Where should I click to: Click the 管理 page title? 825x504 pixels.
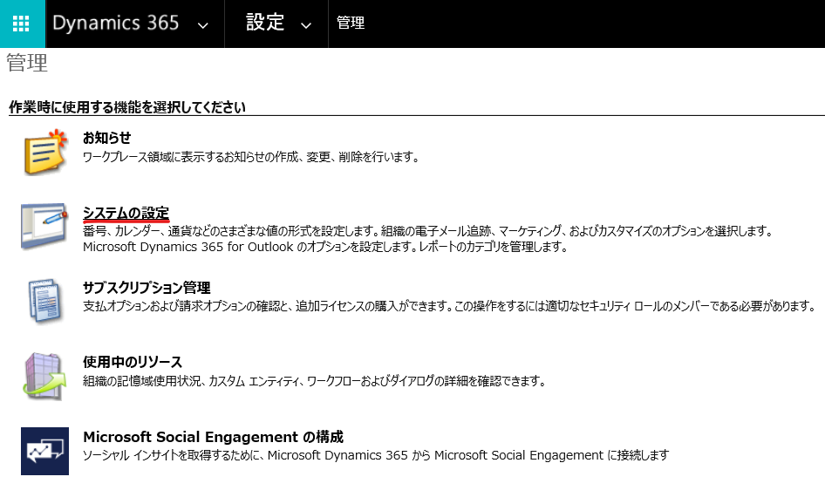27,63
